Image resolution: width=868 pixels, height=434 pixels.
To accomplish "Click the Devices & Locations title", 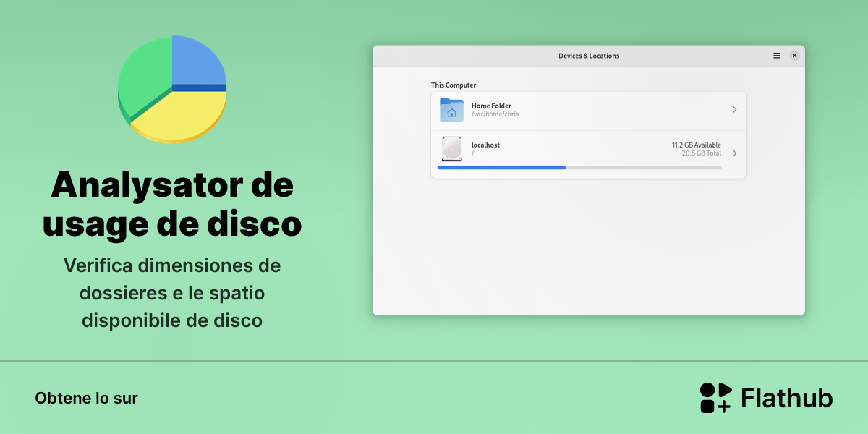I will point(589,56).
